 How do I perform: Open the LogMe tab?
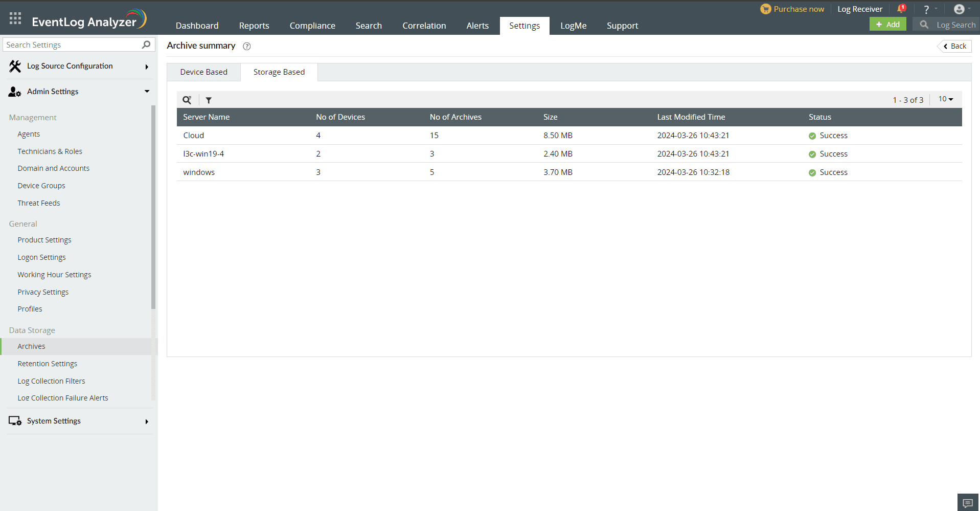(x=574, y=26)
